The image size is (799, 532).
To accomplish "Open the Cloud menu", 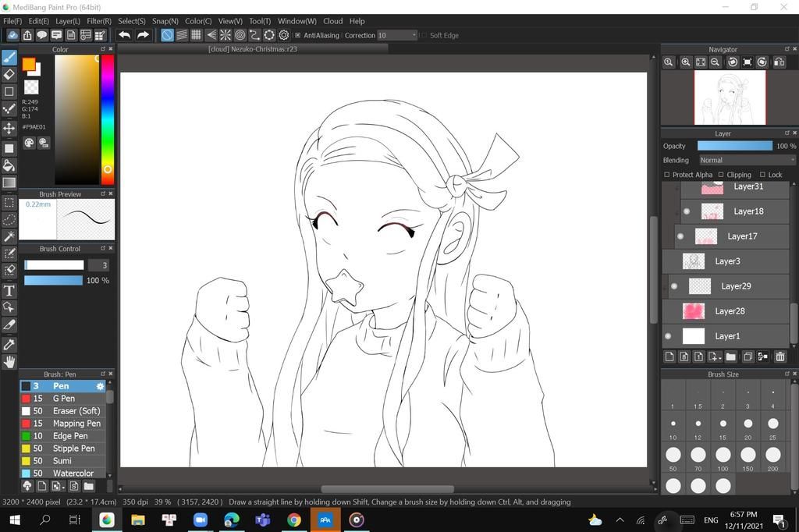I will [x=332, y=21].
